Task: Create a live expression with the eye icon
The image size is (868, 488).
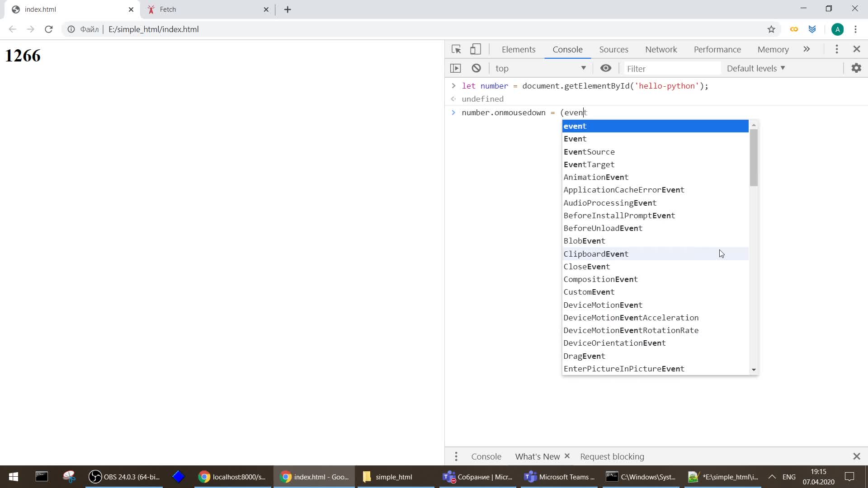Action: (606, 68)
